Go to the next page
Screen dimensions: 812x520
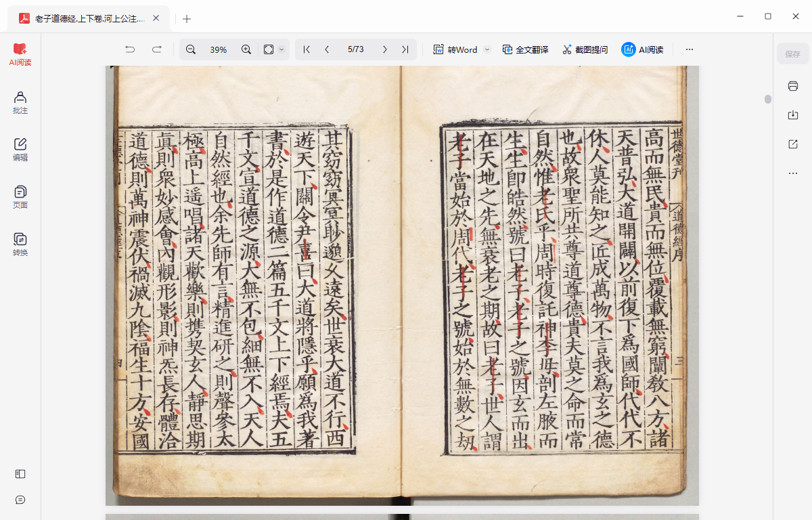click(x=385, y=49)
